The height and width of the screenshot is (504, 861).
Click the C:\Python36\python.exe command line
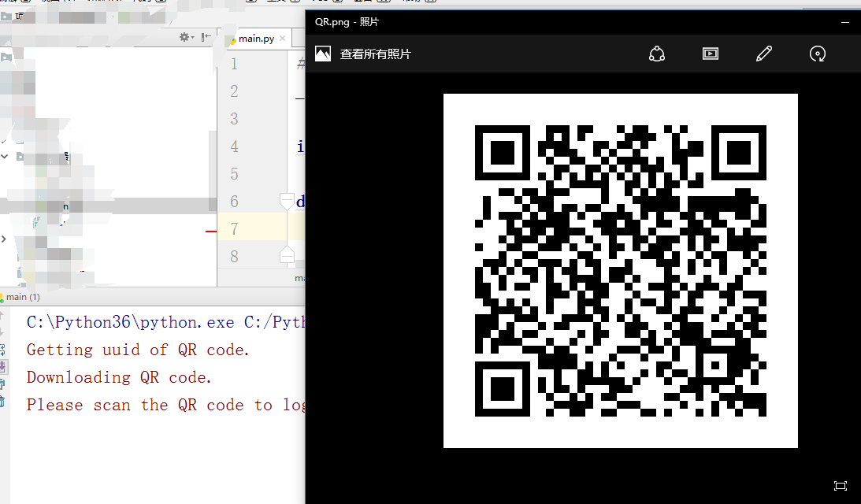(165, 322)
